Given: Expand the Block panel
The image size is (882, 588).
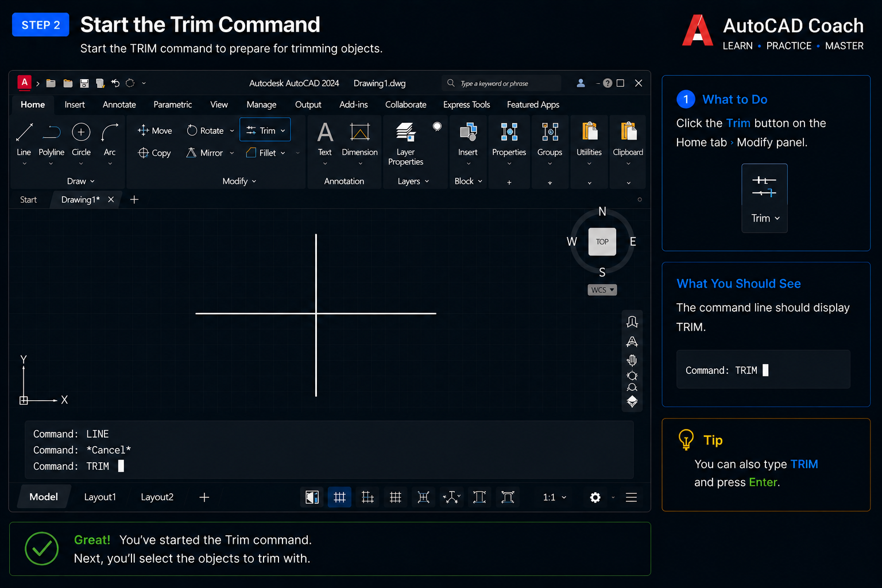Looking at the screenshot, I should point(469,181).
